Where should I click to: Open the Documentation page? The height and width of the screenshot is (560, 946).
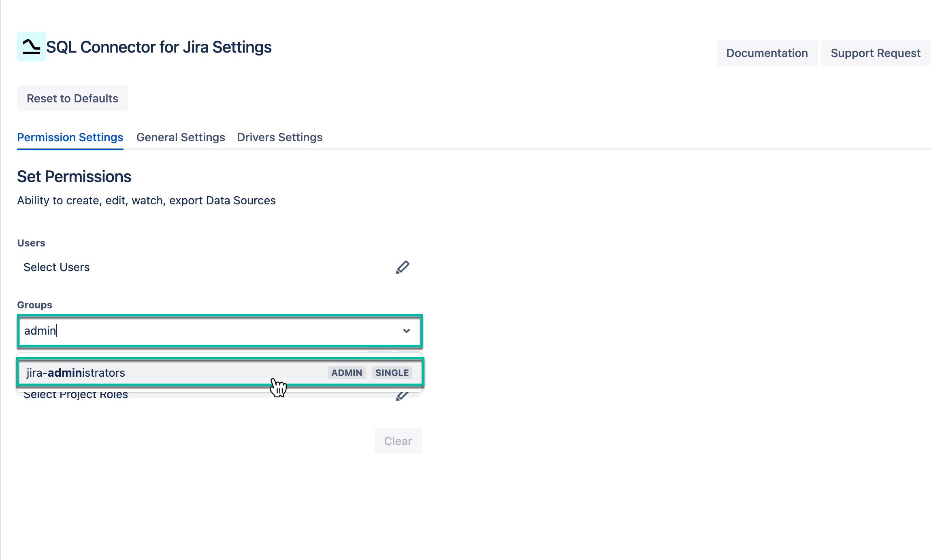pyautogui.click(x=767, y=53)
